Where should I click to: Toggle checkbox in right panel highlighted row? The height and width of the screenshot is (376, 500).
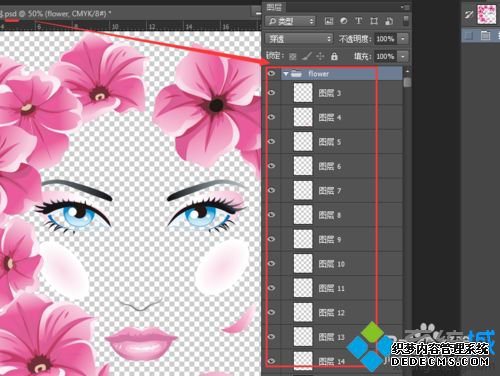[x=469, y=35]
